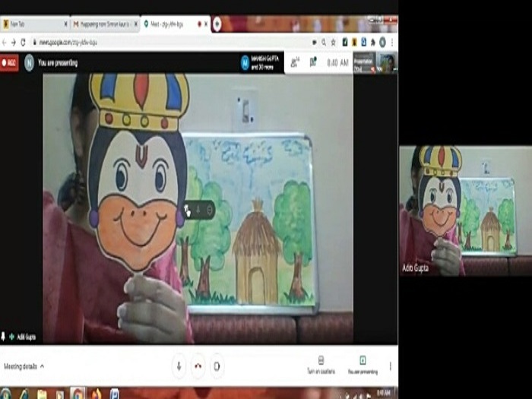Select your self-view thumbnail at top right
The image size is (532, 399).
[387, 63]
